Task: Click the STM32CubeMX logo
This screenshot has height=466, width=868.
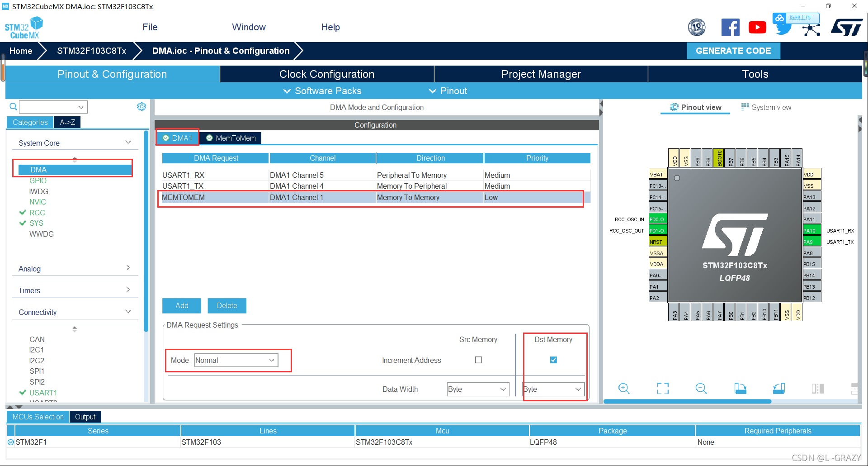Action: pyautogui.click(x=24, y=28)
